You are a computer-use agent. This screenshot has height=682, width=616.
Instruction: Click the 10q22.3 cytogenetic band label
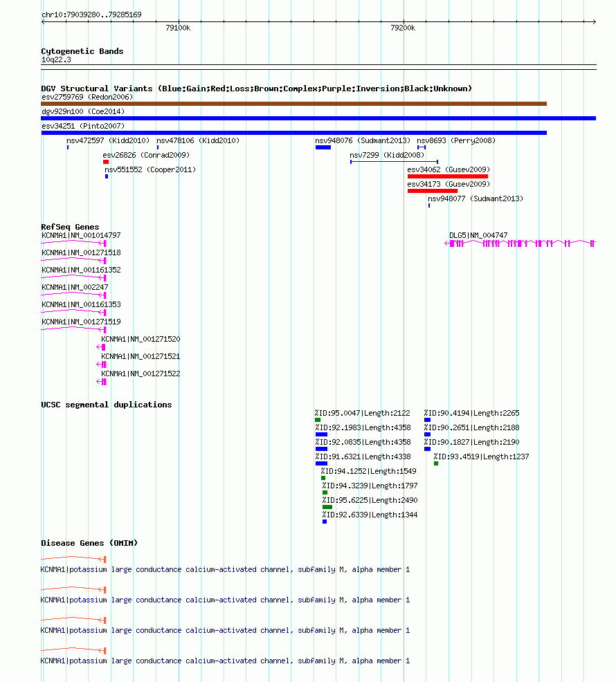tap(56, 60)
